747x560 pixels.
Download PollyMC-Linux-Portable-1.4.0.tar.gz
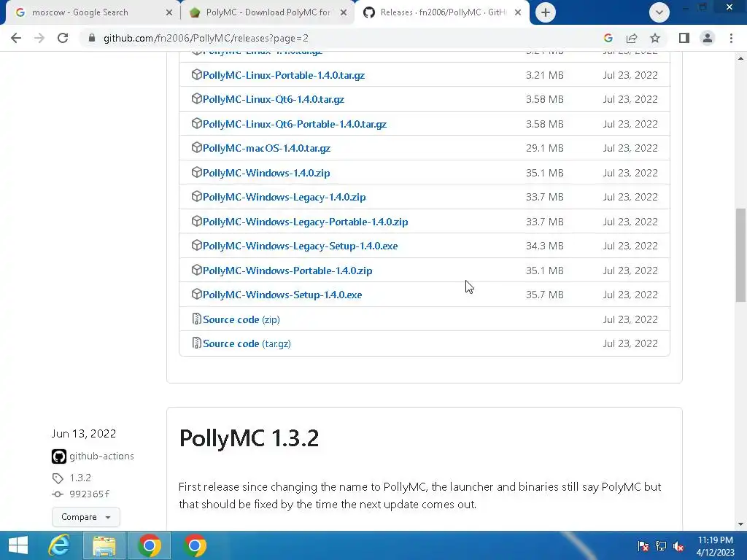point(284,75)
